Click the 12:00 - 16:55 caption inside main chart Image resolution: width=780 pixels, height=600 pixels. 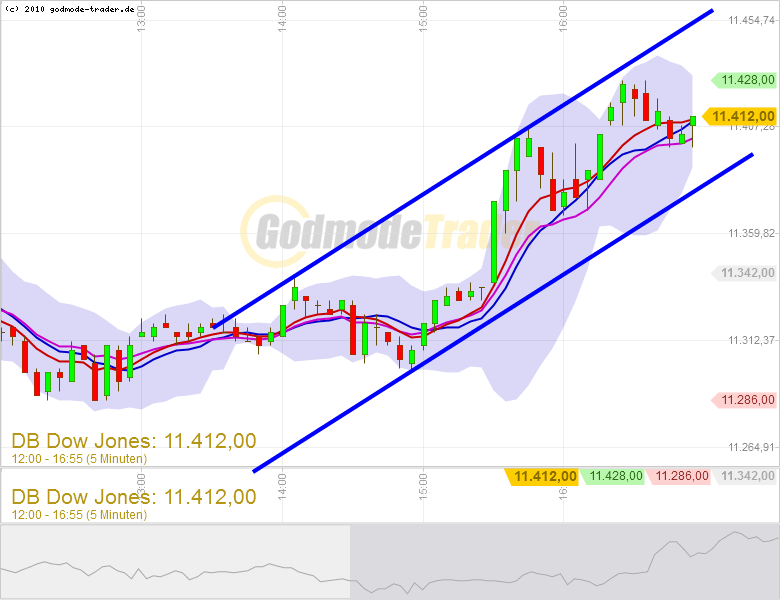pos(79,459)
